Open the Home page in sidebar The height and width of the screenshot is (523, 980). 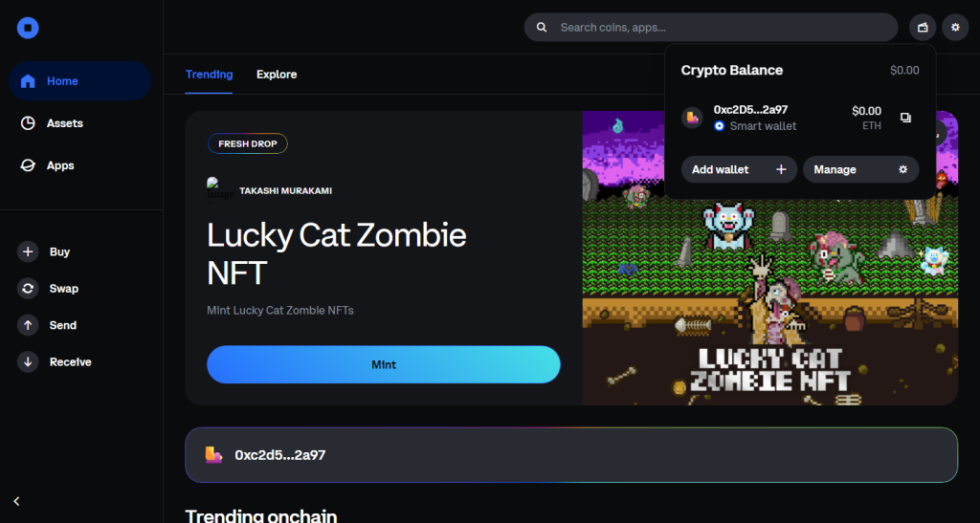80,81
